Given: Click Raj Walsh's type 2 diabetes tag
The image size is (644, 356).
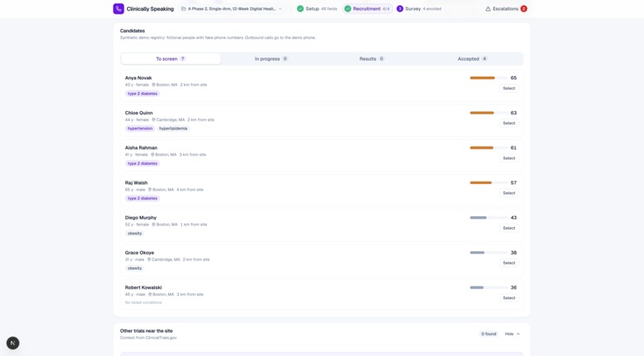Looking at the screenshot, I should (x=142, y=198).
